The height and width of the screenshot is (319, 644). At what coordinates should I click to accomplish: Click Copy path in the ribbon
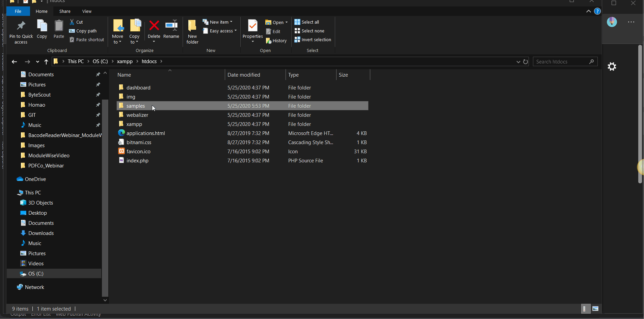[x=83, y=31]
